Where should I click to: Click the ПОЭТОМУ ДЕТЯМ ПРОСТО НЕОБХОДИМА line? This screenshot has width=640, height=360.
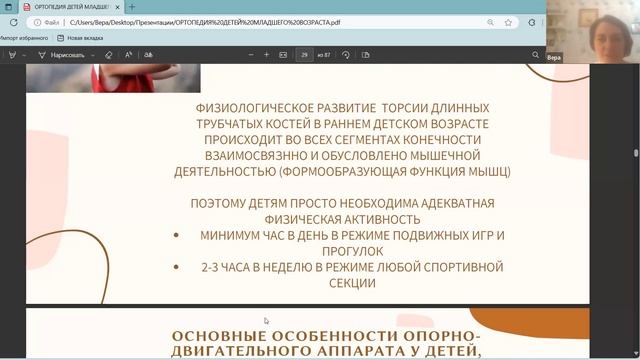click(342, 203)
